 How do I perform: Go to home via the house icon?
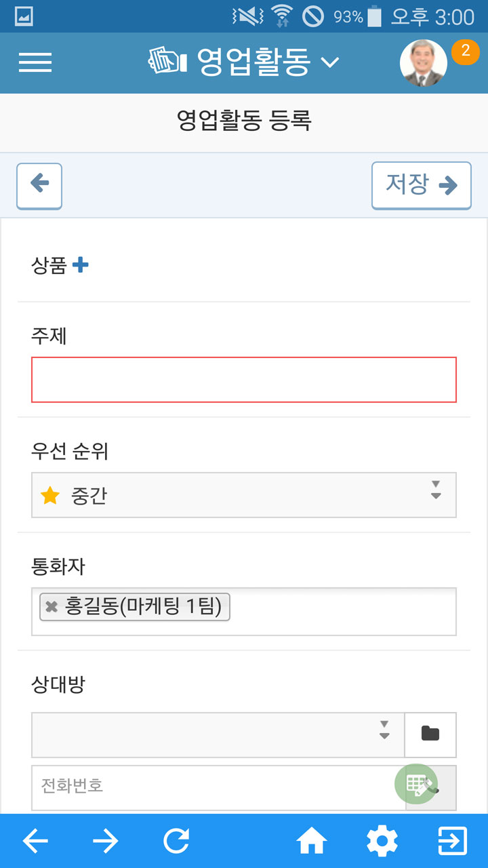(312, 842)
